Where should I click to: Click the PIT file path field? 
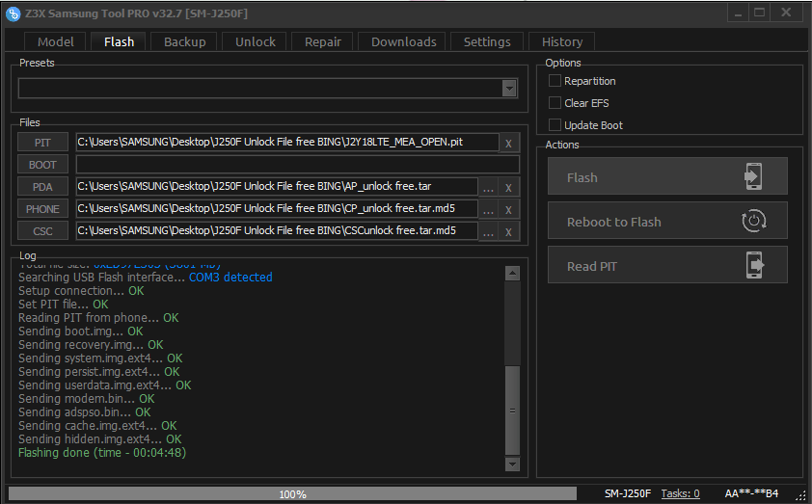pos(287,143)
